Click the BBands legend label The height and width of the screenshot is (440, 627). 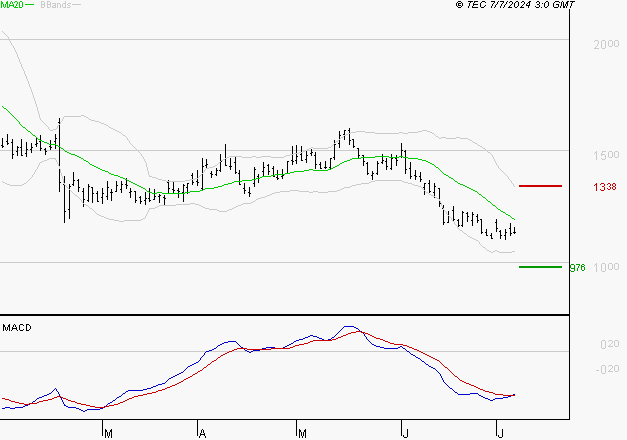tap(56, 5)
